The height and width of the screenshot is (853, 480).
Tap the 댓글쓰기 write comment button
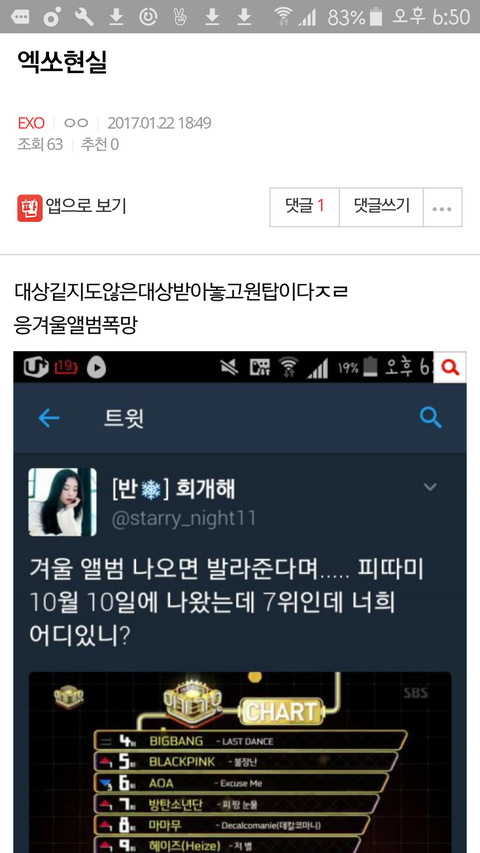point(381,207)
